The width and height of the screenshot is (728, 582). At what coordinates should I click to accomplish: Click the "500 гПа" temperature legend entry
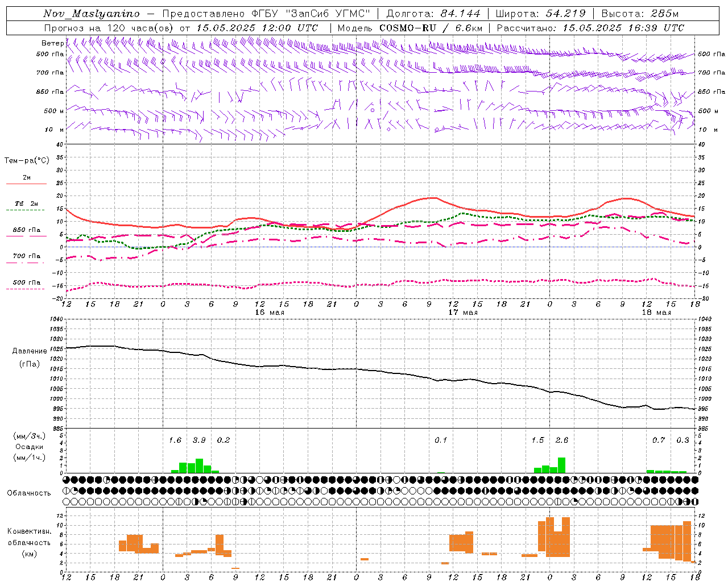pos(26,282)
